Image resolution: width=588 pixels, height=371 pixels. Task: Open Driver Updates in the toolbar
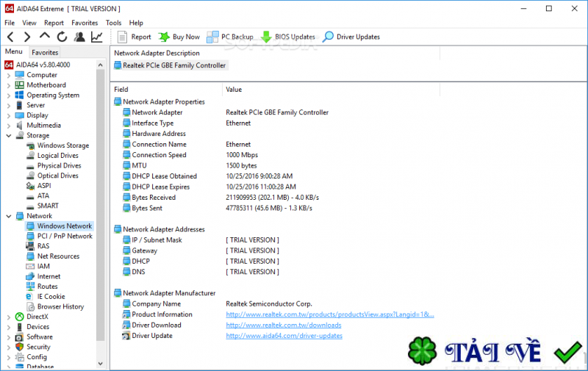pyautogui.click(x=351, y=37)
